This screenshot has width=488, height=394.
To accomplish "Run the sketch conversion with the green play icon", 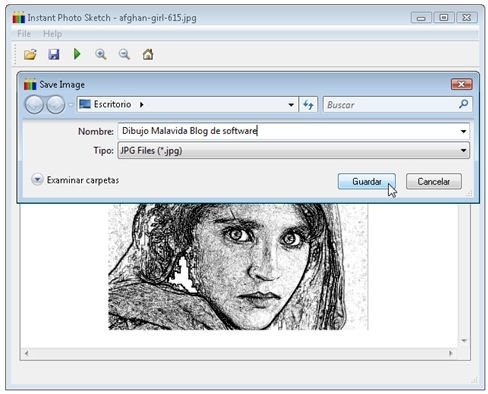I will point(77,54).
